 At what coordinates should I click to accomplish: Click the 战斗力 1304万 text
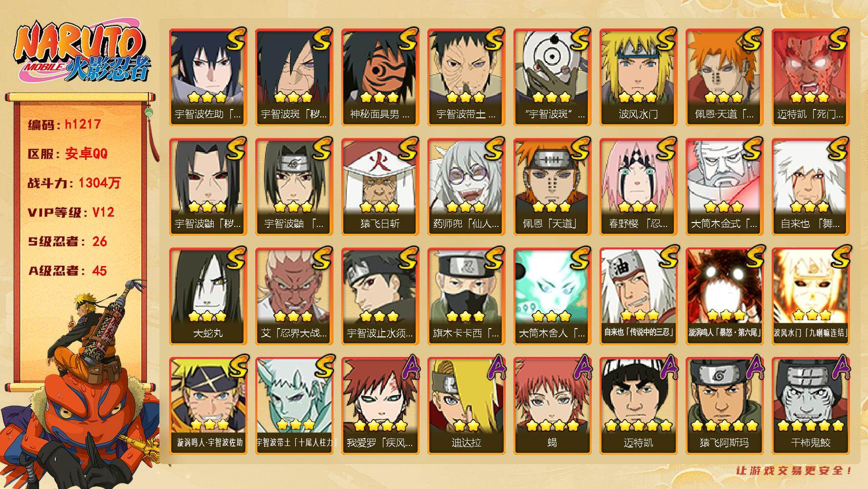pos(74,183)
